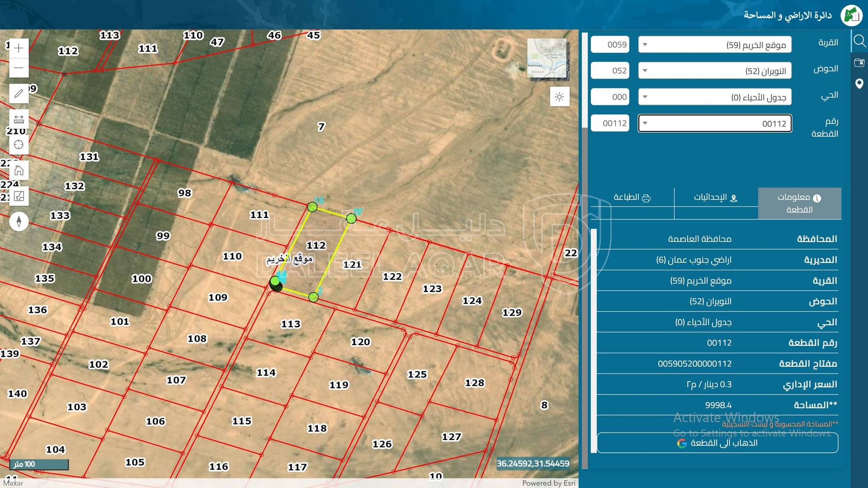Open the ruler measurement tool
Screen dimensions: 868x488
click(x=19, y=119)
